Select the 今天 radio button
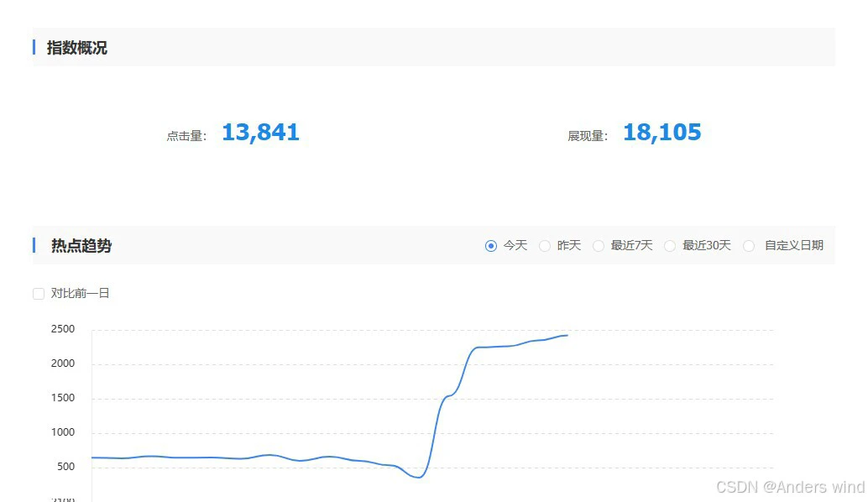 click(491, 246)
